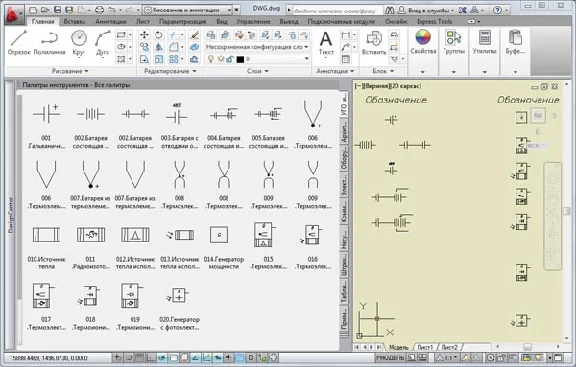Select the Move tool in Редактирование
This screenshot has width=576, height=367.
(144, 35)
